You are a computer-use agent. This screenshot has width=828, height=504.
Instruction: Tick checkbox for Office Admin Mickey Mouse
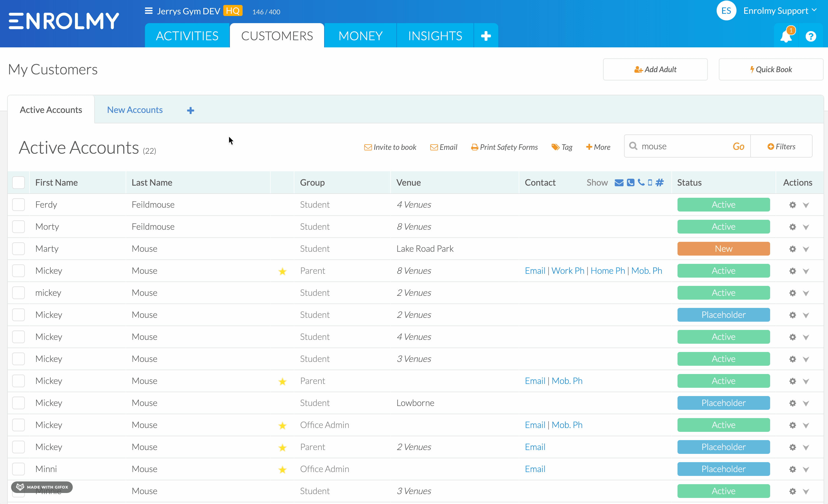pyautogui.click(x=18, y=425)
